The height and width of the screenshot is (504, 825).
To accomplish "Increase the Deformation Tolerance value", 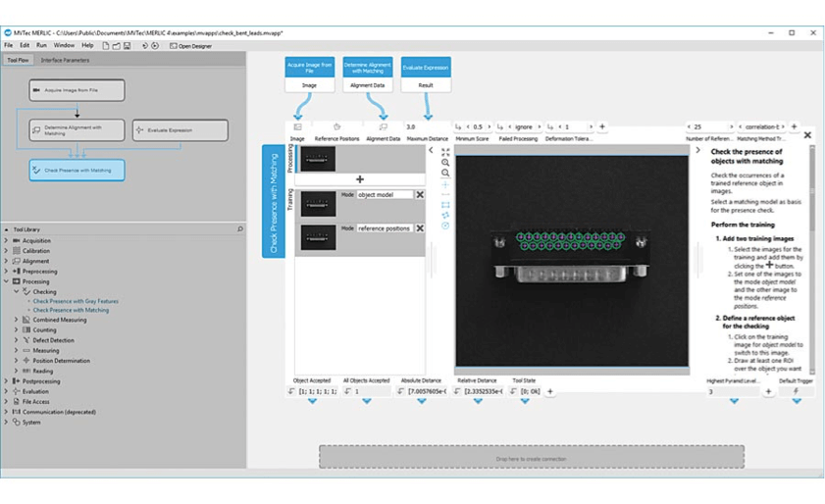I will [x=591, y=126].
